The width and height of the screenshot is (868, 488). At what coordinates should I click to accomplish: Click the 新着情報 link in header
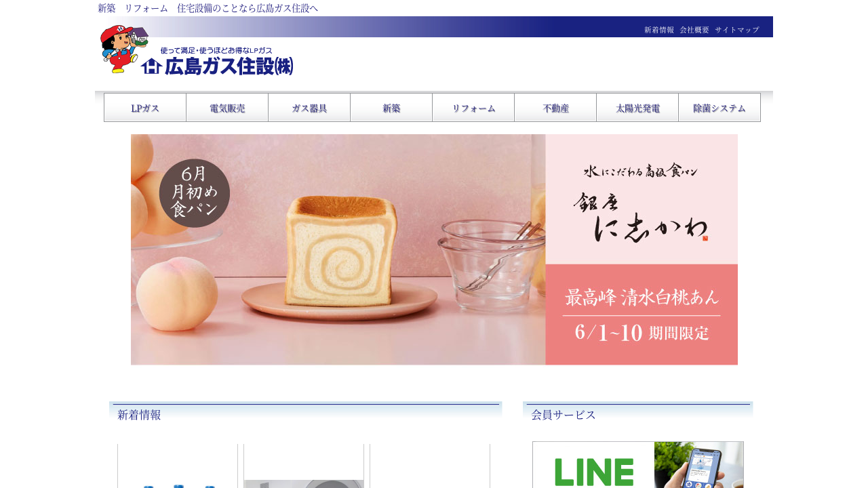pyautogui.click(x=659, y=30)
